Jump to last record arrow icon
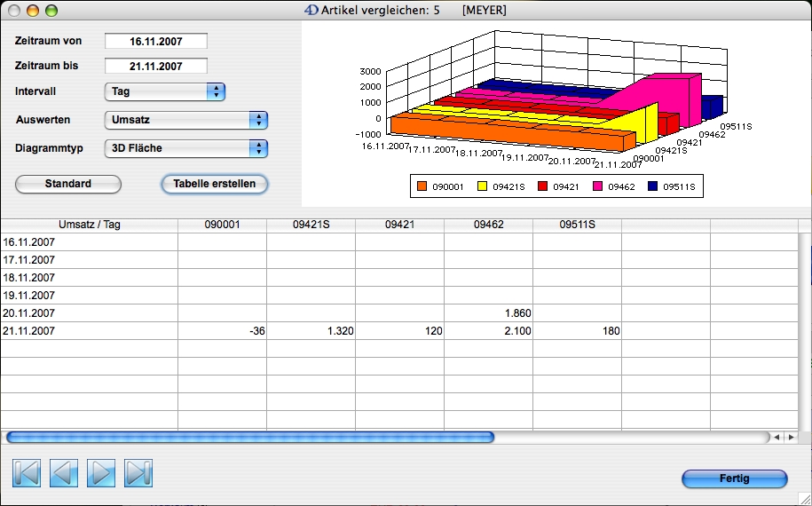 pos(138,472)
